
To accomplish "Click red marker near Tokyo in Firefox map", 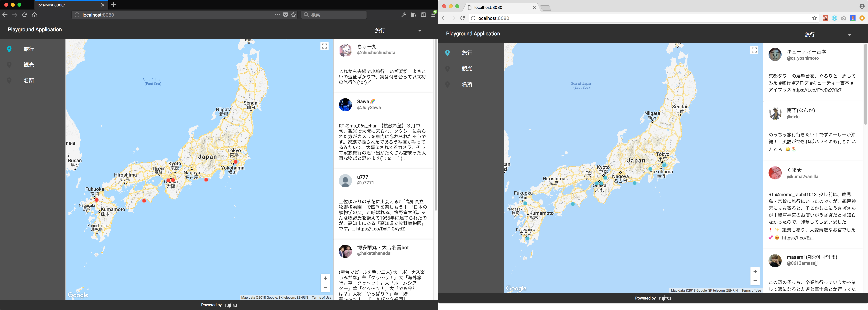I will click(236, 162).
